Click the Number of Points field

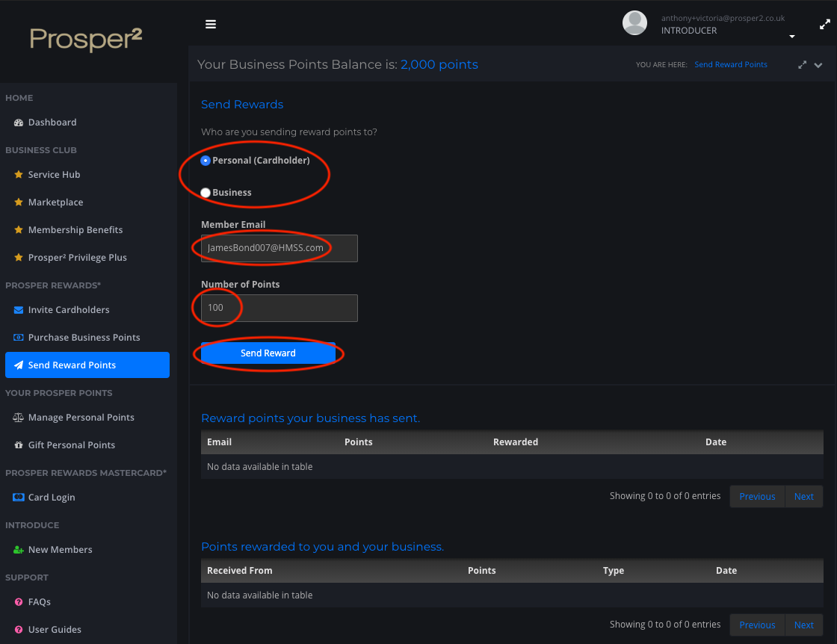279,309
